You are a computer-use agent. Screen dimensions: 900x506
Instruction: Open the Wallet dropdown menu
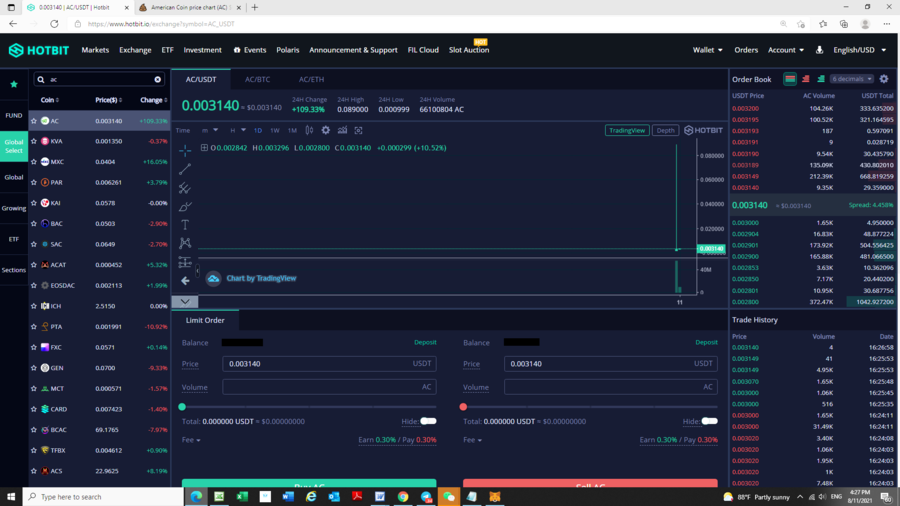pyautogui.click(x=708, y=50)
